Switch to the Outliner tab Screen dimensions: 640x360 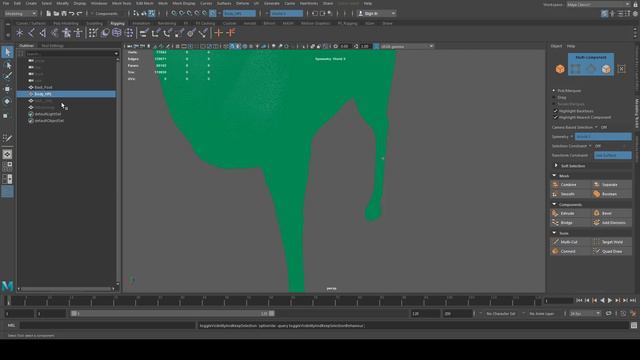(x=27, y=46)
